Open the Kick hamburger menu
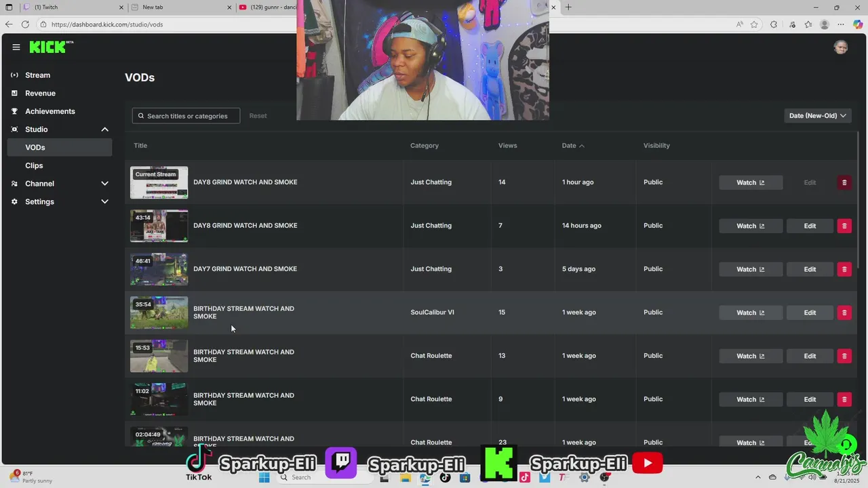This screenshot has height=488, width=868. coord(16,47)
